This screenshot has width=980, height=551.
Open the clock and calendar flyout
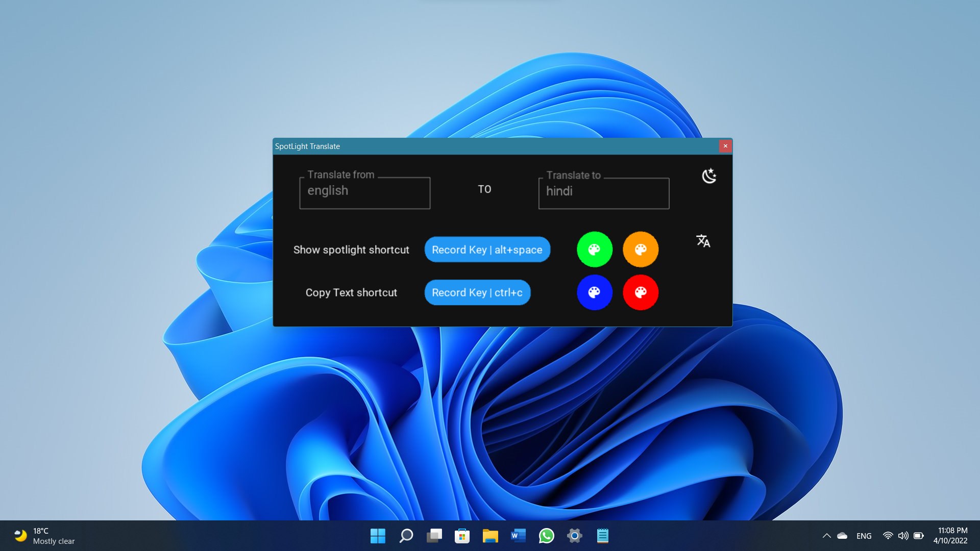[x=950, y=536]
